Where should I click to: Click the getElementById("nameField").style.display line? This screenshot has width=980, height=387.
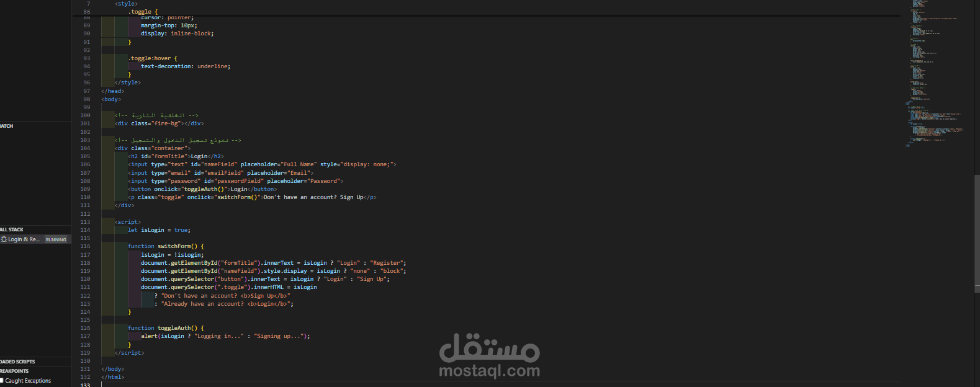(274, 271)
